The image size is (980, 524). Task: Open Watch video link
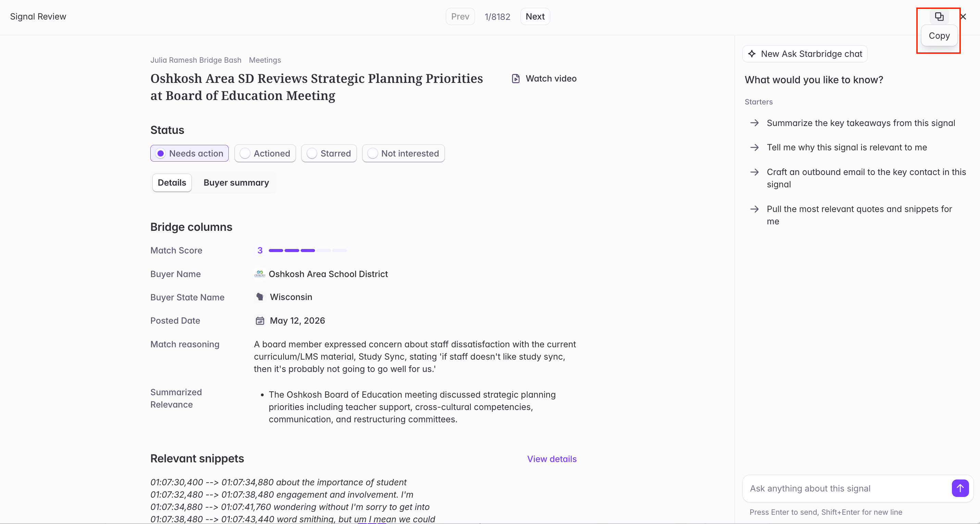tap(544, 78)
